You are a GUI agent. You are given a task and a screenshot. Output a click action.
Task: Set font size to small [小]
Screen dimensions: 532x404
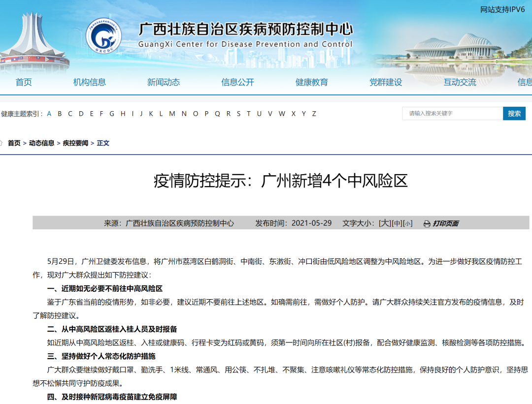(407, 224)
